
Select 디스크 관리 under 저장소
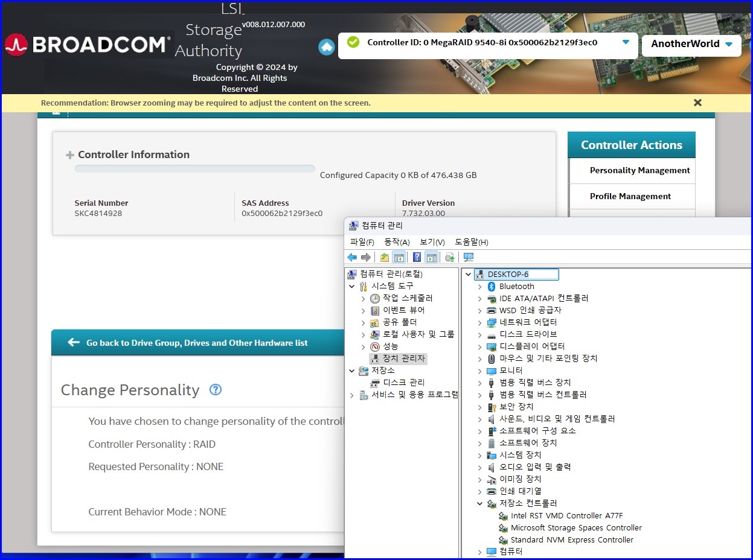click(x=404, y=383)
